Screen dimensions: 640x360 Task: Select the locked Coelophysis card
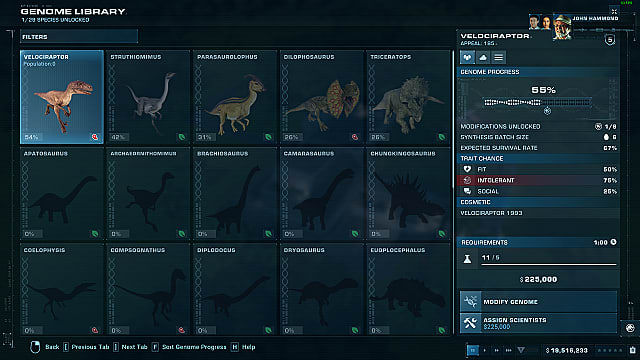click(62, 290)
